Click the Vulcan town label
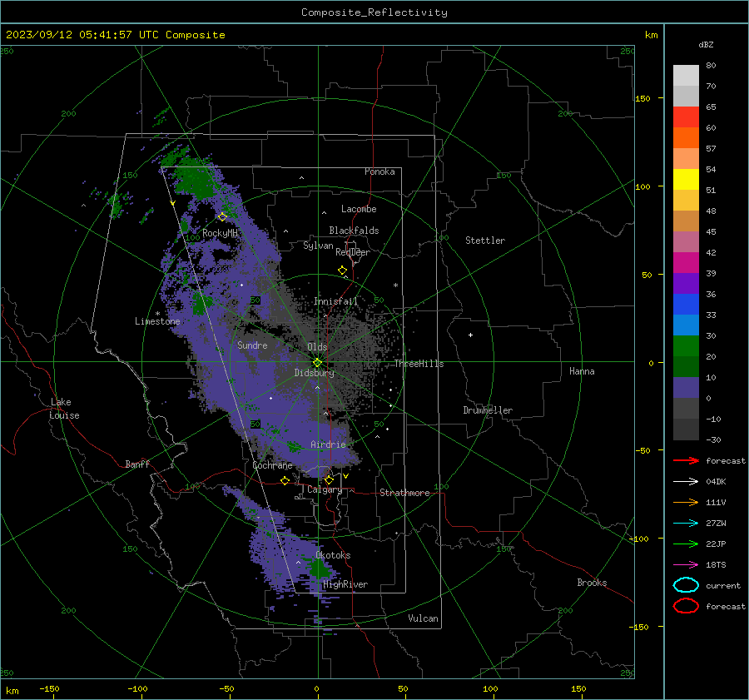Image resolution: width=749 pixels, height=700 pixels. pyautogui.click(x=423, y=618)
